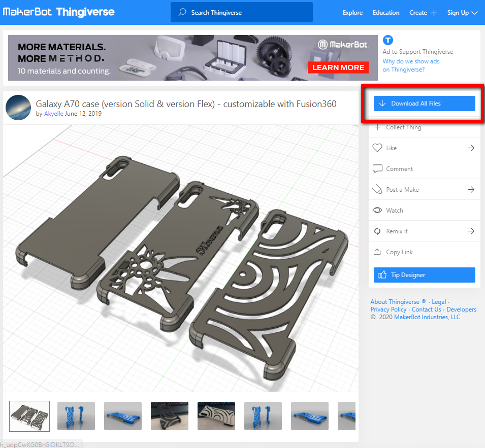Click the Like heart icon
The width and height of the screenshot is (485, 448).
point(377,148)
